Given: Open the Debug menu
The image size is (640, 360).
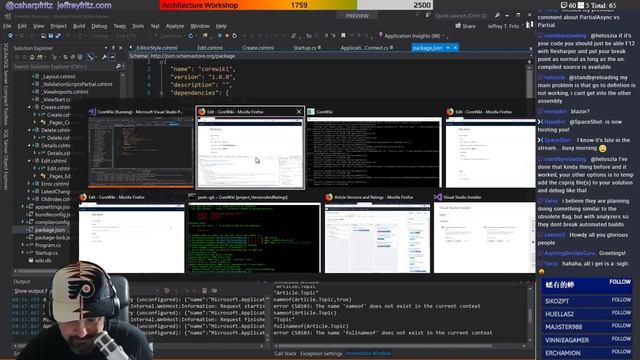Looking at the screenshot, I should (x=99, y=26).
